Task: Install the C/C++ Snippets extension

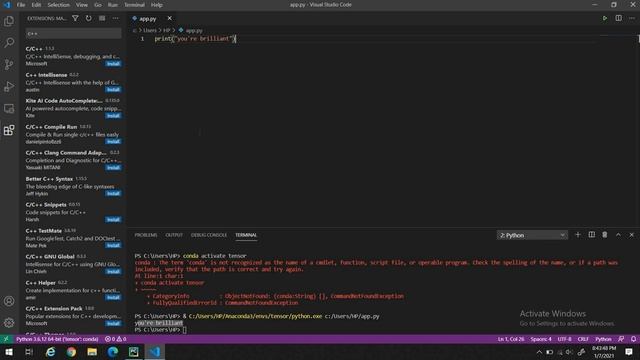Action: click(x=113, y=219)
